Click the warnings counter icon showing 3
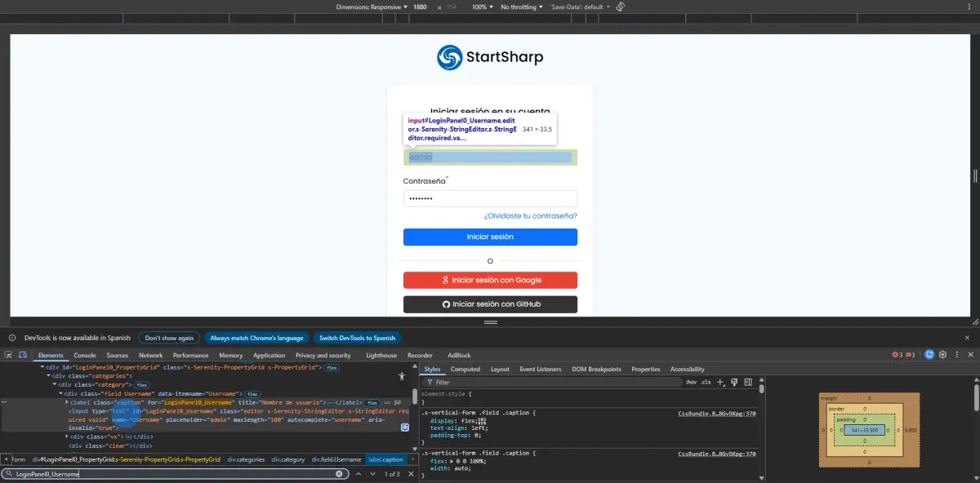980x483 pixels. click(x=906, y=355)
